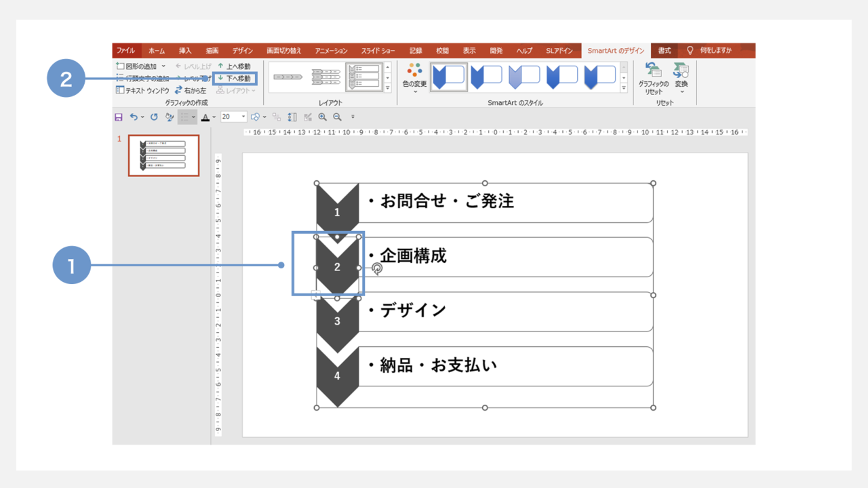Open the shapes dropdown arrow in quick toolbar
The image size is (868, 488).
[x=264, y=117]
